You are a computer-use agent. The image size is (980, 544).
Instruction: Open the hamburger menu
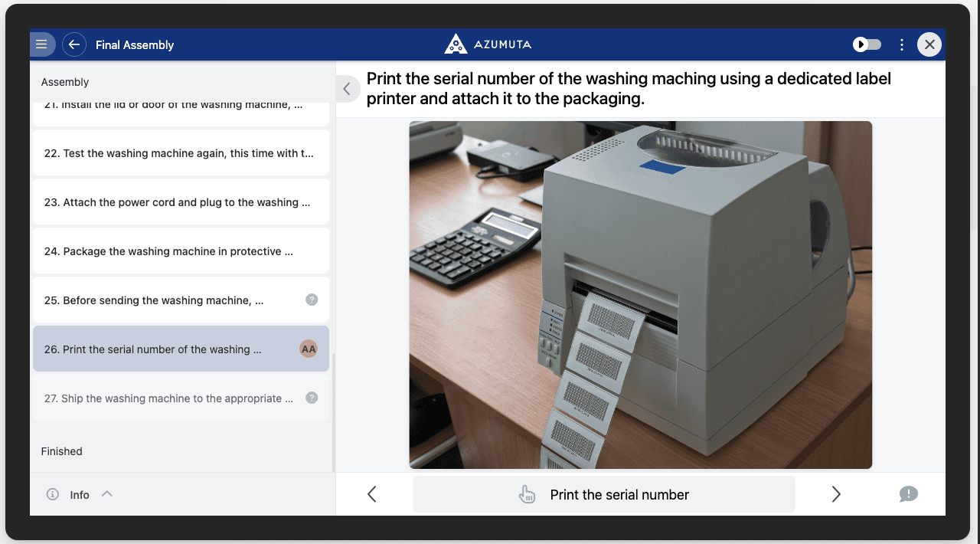click(x=42, y=44)
